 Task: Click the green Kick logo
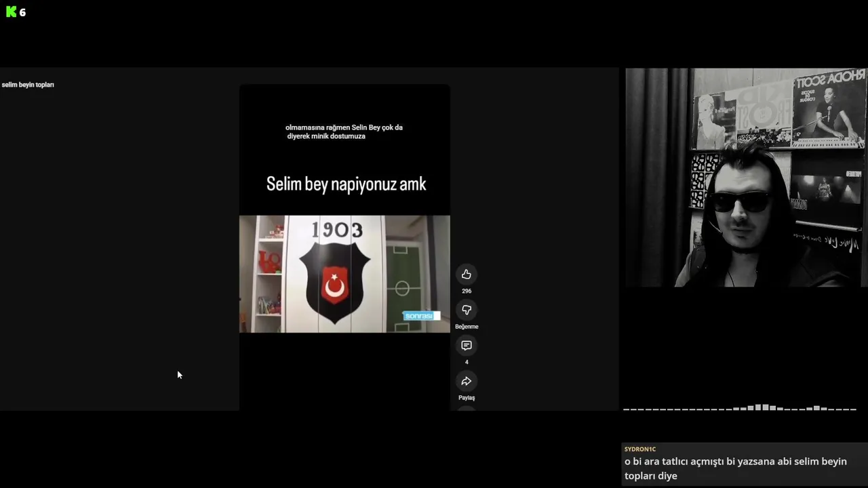click(x=11, y=12)
